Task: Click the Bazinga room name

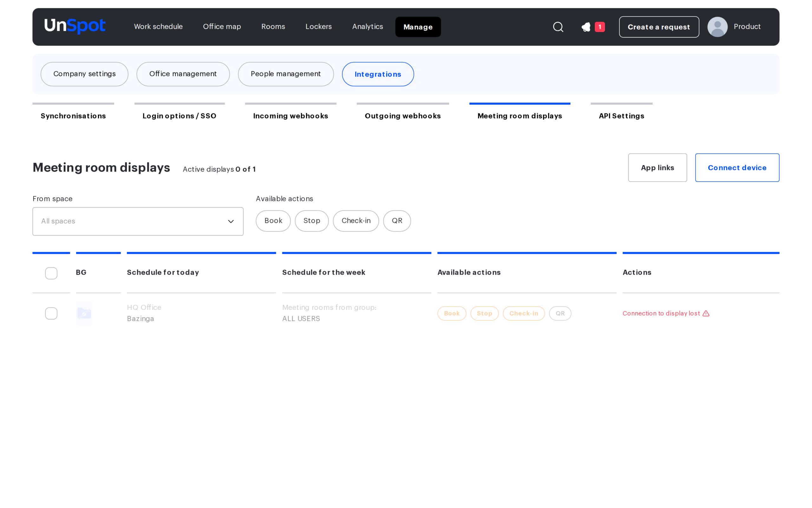Action: coord(140,318)
